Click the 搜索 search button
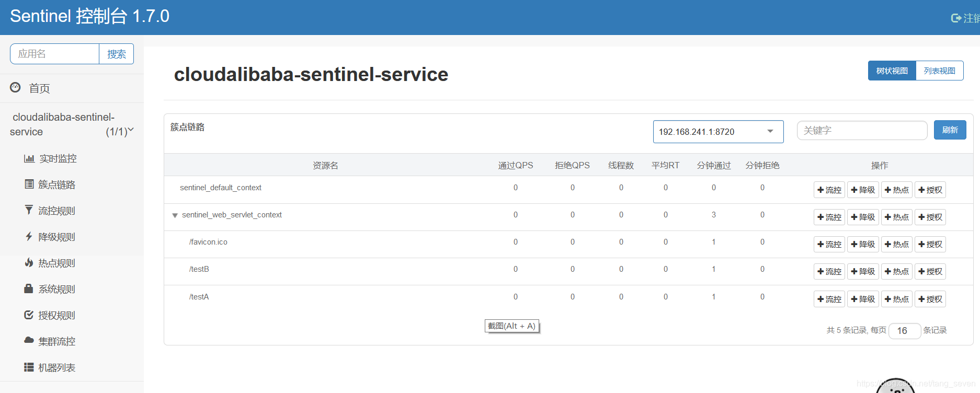Viewport: 980px width, 393px height. [116, 54]
